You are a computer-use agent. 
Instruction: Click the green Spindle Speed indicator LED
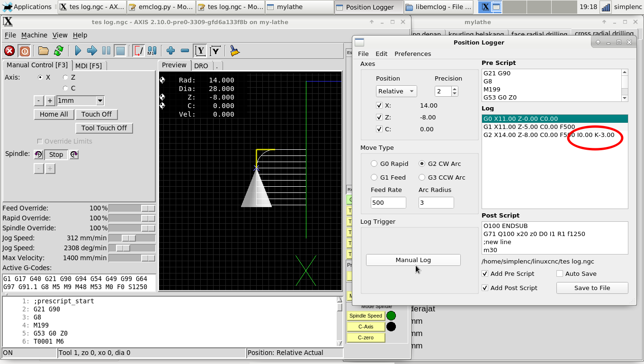[391, 316]
